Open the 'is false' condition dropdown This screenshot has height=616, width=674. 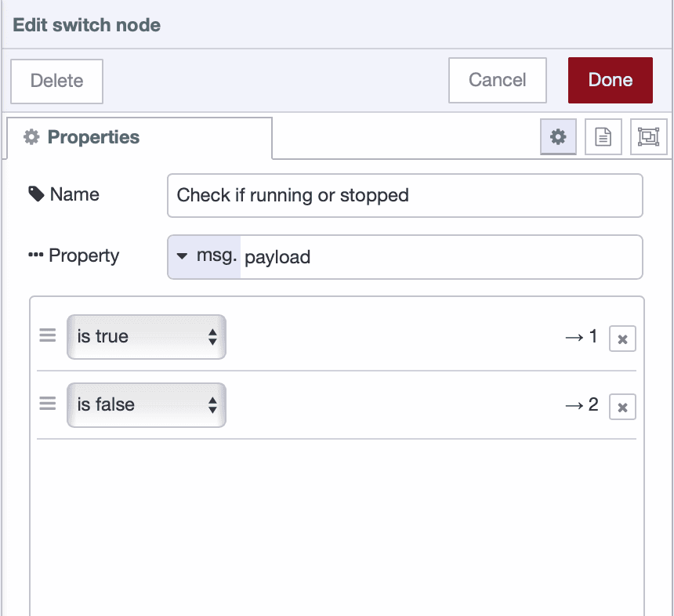(146, 404)
